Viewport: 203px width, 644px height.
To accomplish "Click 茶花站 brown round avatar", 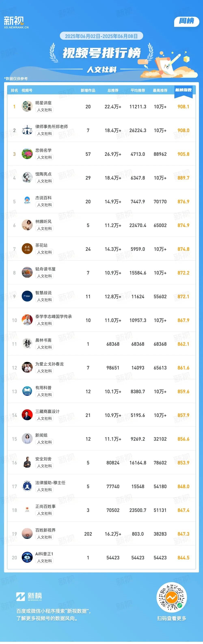I will (x=27, y=249).
